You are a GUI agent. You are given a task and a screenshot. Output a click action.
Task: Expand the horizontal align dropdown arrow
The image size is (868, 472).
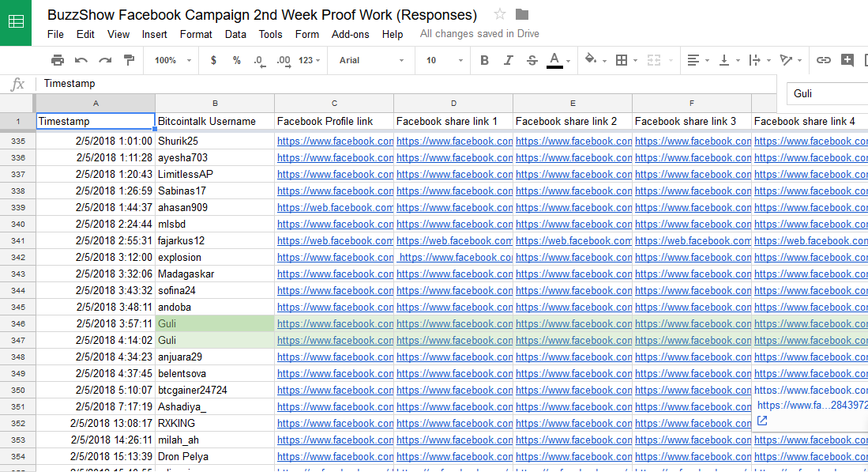pyautogui.click(x=707, y=61)
